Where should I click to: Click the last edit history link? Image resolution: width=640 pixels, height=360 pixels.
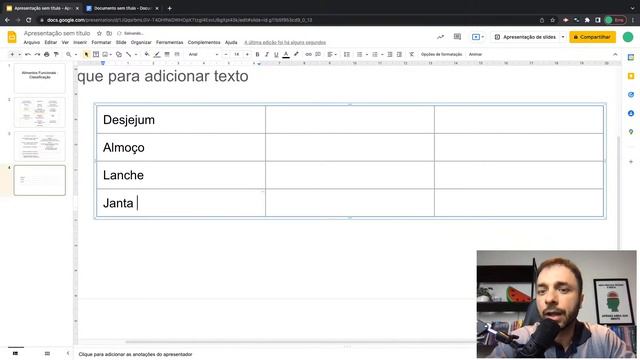[285, 42]
